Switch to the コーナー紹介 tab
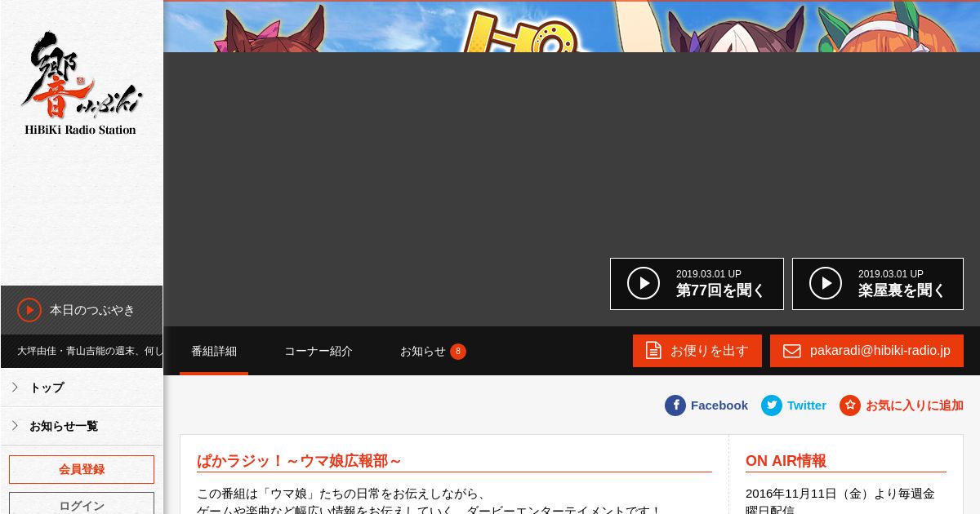Viewport: 980px width, 514px height. (318, 351)
